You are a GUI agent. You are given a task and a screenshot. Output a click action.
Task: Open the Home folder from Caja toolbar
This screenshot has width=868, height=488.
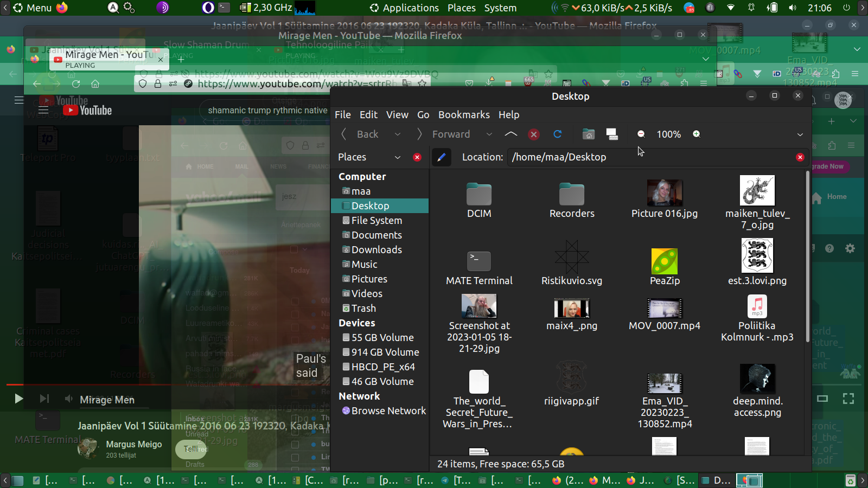(x=589, y=134)
